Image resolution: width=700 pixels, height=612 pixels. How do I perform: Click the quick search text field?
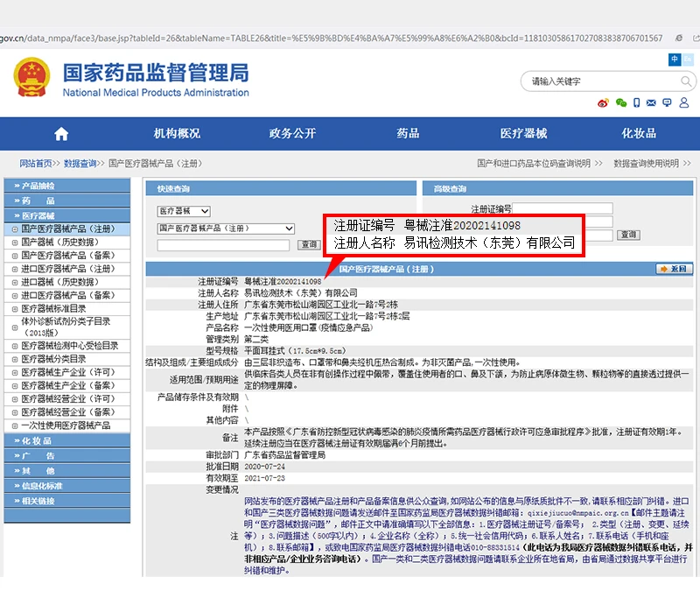click(223, 245)
